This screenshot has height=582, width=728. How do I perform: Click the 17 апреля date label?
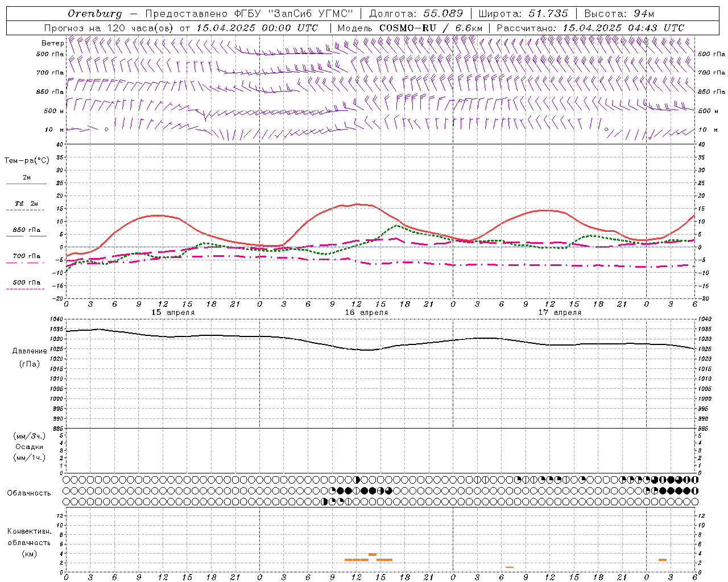tap(560, 313)
